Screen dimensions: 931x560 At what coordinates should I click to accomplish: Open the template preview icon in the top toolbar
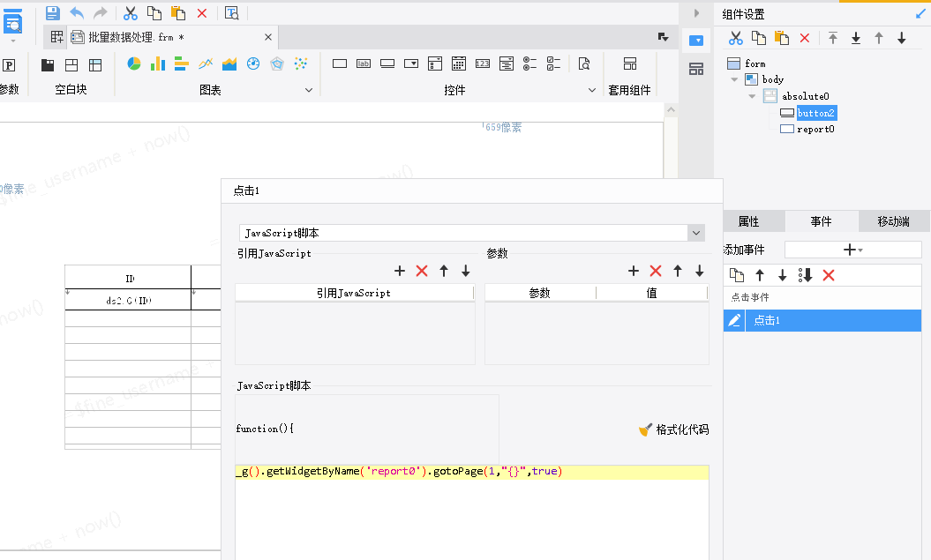pos(232,13)
